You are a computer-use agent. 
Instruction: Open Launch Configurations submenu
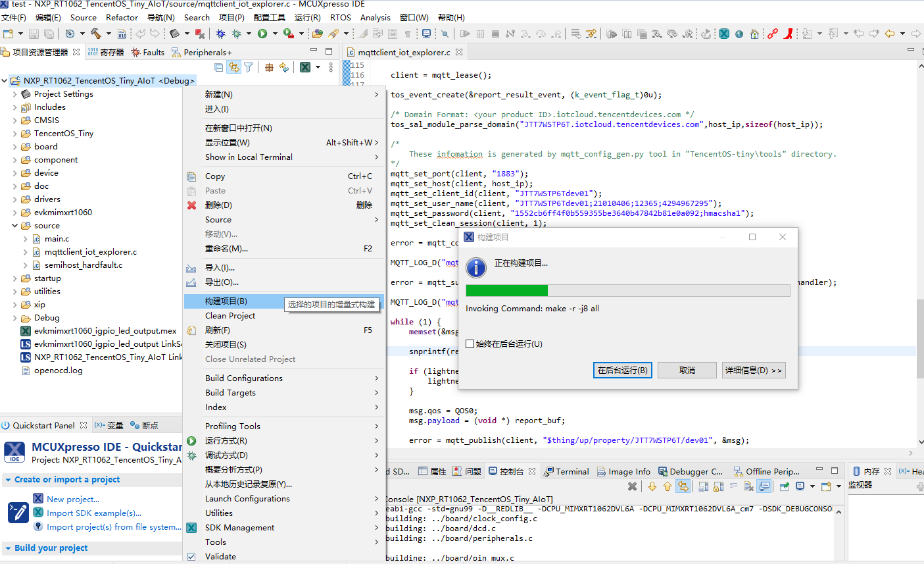click(x=285, y=499)
